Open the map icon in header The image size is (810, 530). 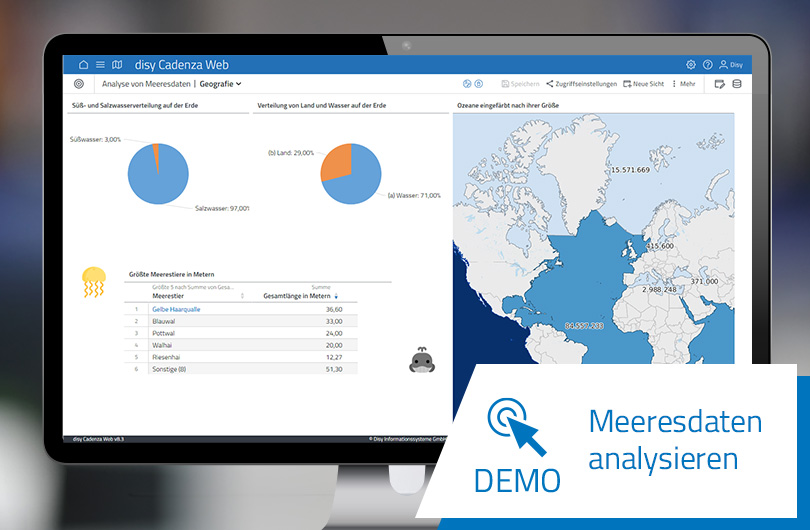click(117, 64)
